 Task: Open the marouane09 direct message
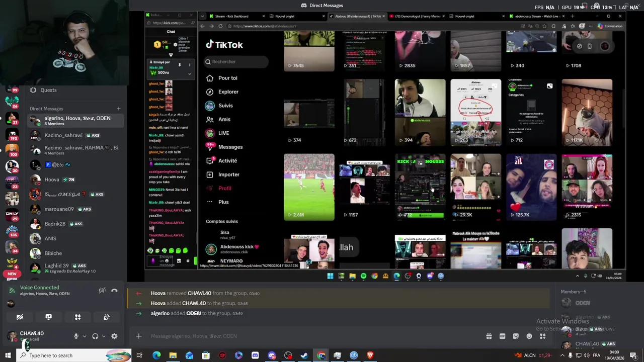click(75, 209)
